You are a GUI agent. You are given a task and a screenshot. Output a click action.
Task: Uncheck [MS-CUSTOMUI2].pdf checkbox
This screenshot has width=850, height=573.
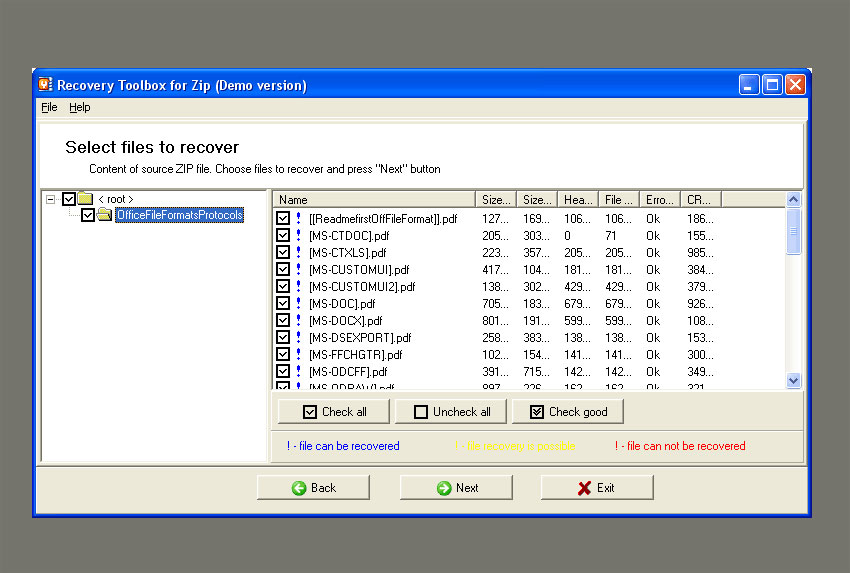283,286
